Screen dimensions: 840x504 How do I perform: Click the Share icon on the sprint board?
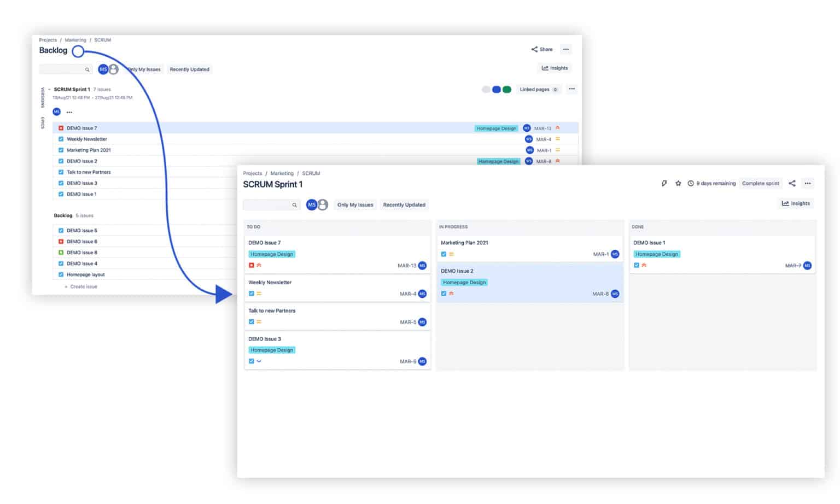[792, 183]
